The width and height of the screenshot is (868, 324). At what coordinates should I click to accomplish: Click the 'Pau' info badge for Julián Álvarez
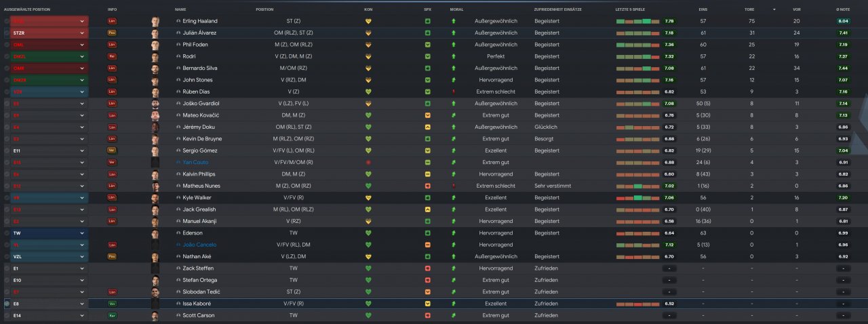112,33
